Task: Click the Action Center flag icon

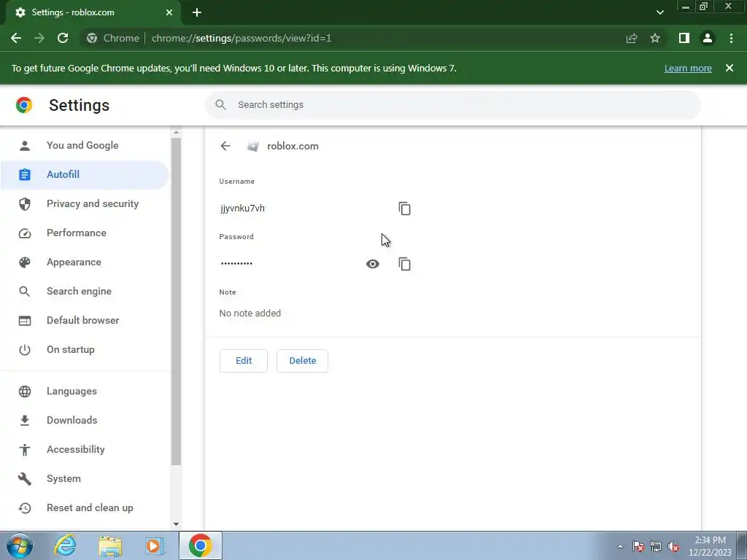Action: tap(638, 546)
